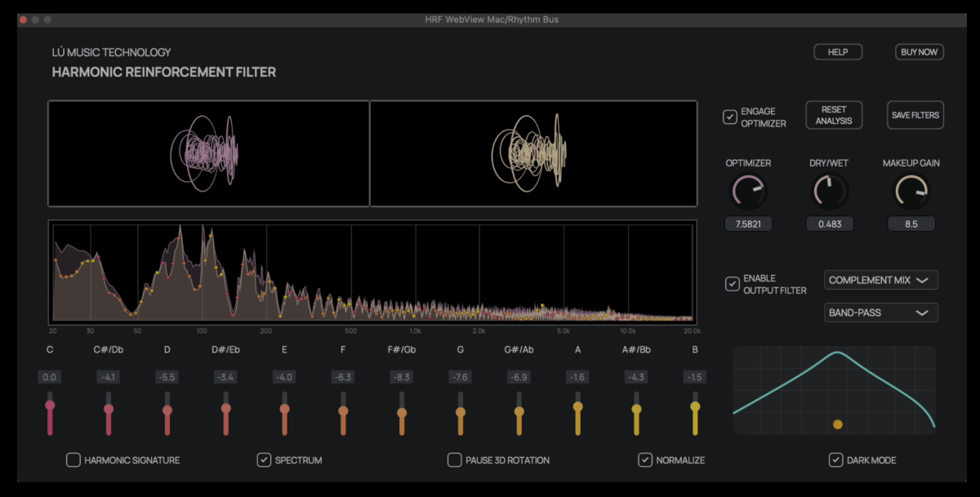The width and height of the screenshot is (980, 497).
Task: Click the 1.0k frequency axis label
Action: 415,331
